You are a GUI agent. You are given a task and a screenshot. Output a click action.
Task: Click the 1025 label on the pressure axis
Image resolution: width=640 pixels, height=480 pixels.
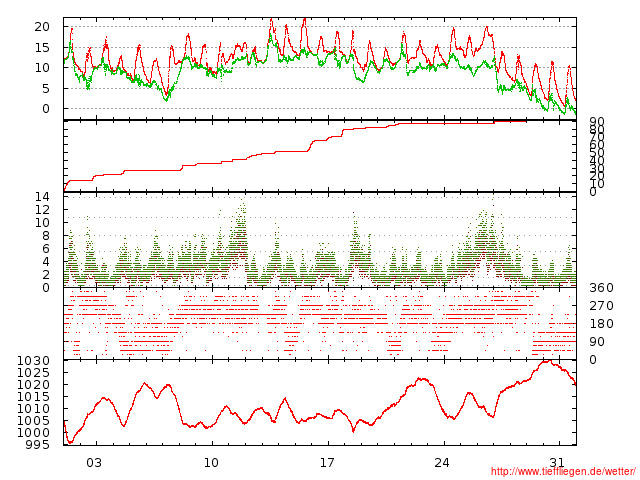click(33, 373)
